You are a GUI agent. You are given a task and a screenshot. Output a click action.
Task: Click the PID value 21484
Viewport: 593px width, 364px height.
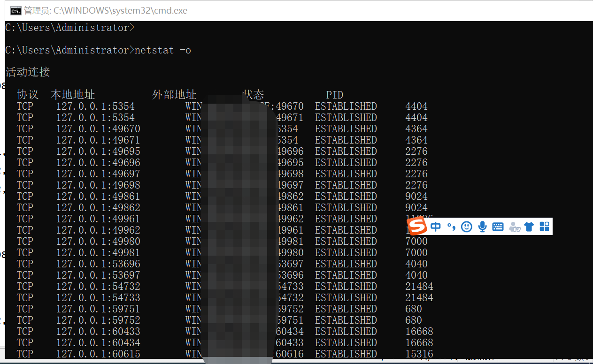419,286
